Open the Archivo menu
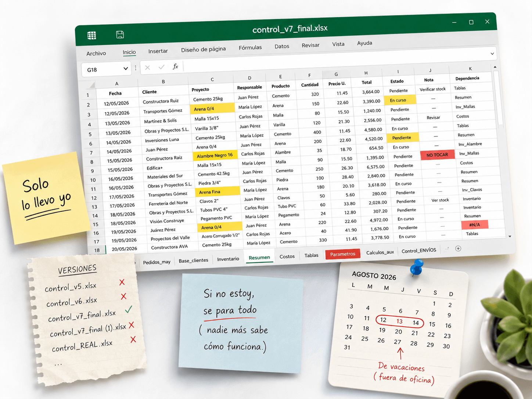This screenshot has height=399, width=532. point(96,54)
